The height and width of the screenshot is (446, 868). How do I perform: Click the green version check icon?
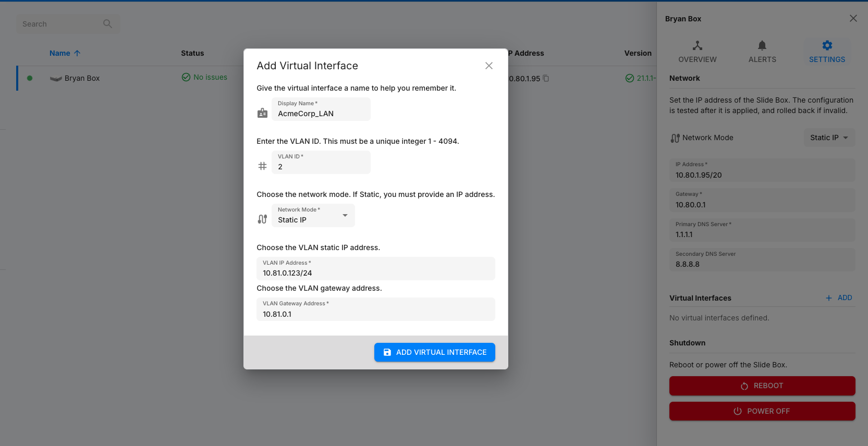click(629, 78)
